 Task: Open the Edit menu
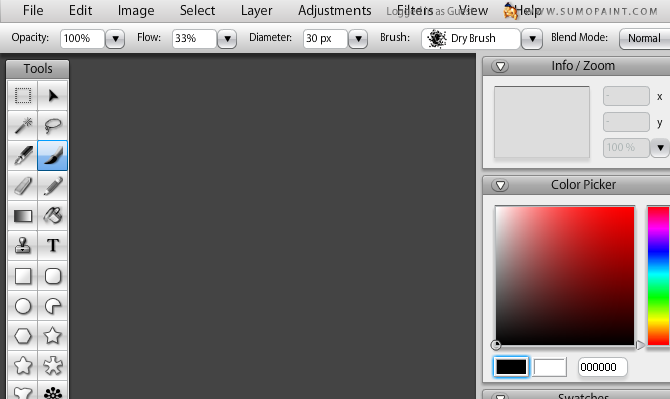tap(80, 10)
